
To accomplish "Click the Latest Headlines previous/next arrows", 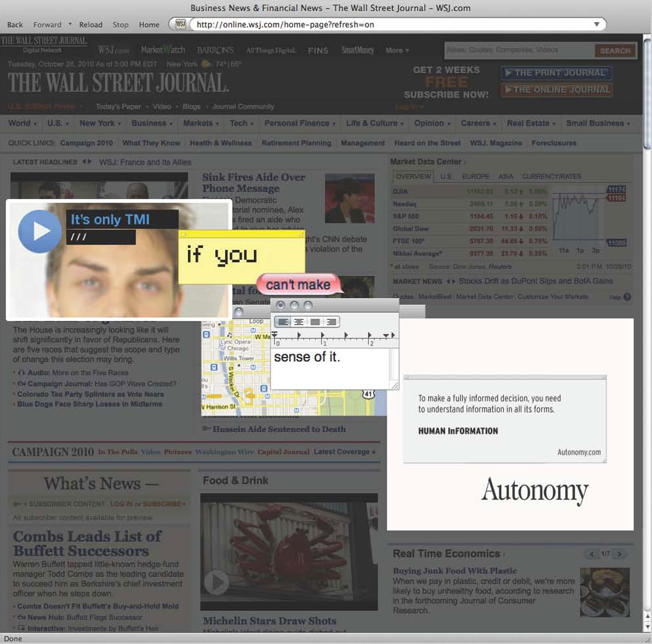I will coord(87,162).
